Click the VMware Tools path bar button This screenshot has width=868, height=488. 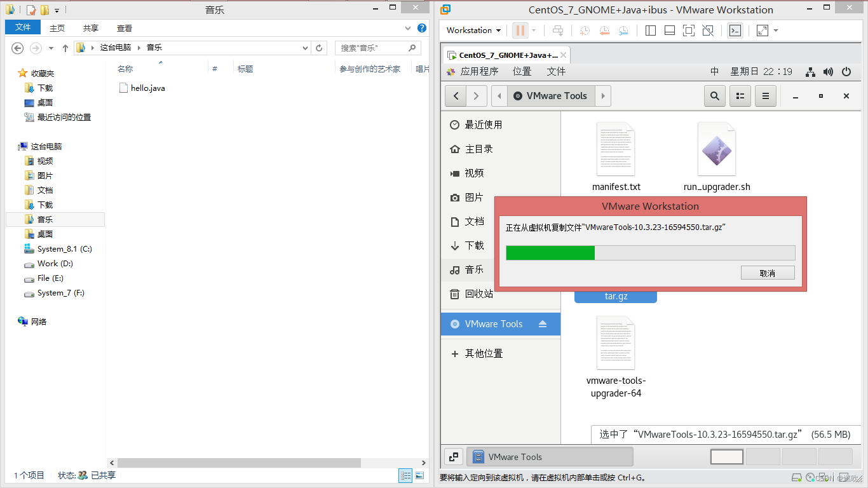click(550, 96)
